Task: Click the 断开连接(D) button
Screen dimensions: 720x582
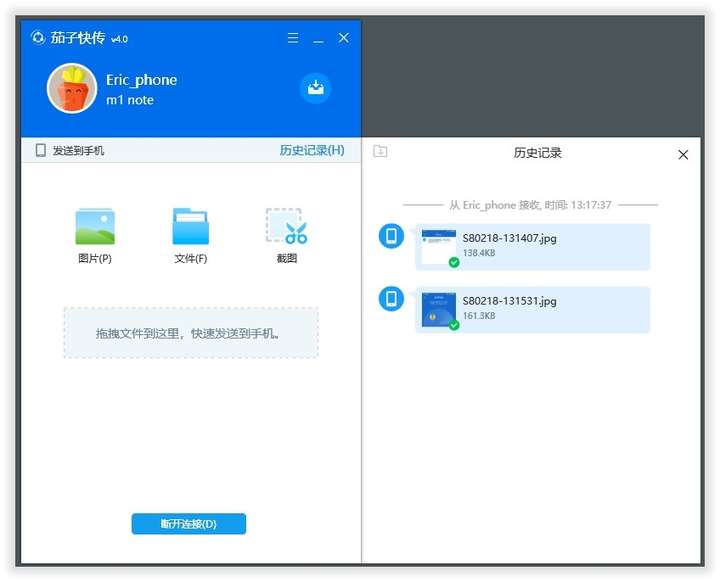Action: [x=189, y=524]
